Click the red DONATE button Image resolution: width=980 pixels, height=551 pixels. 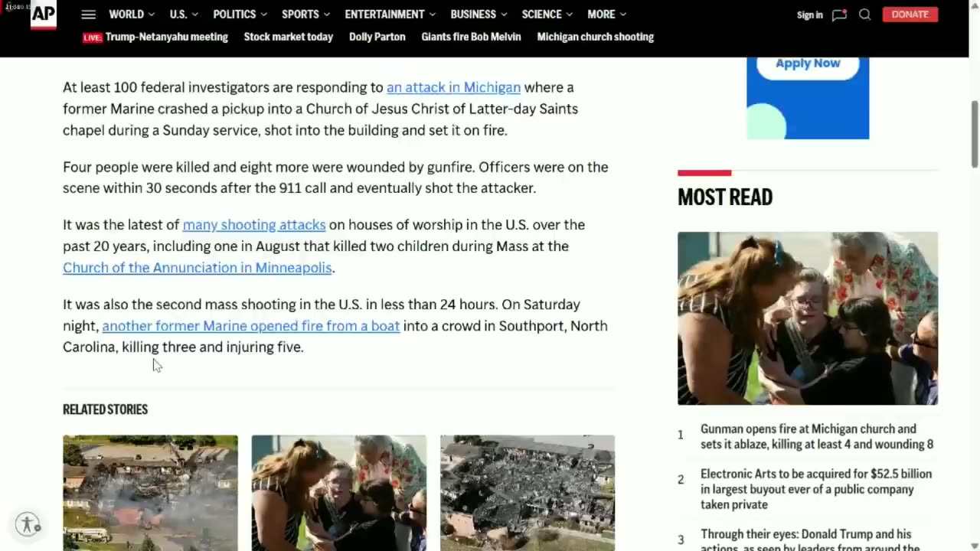[x=910, y=15]
